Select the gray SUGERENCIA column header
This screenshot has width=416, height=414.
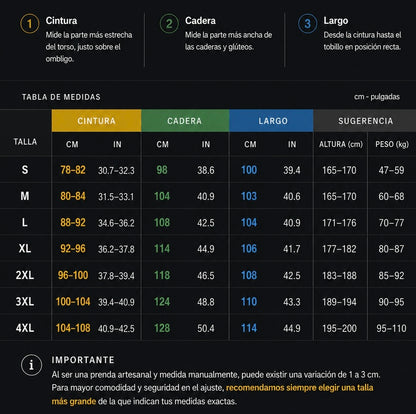[x=365, y=121]
